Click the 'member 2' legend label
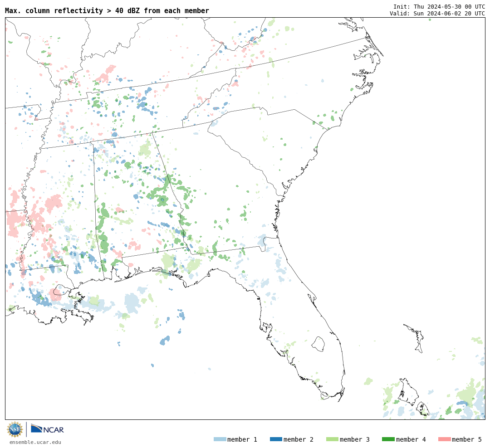 pyautogui.click(x=299, y=439)
